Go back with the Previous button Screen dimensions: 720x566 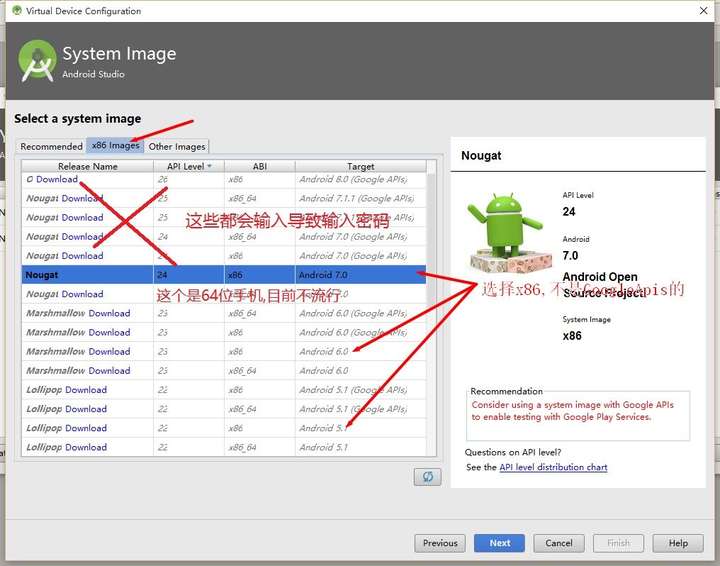coord(440,543)
